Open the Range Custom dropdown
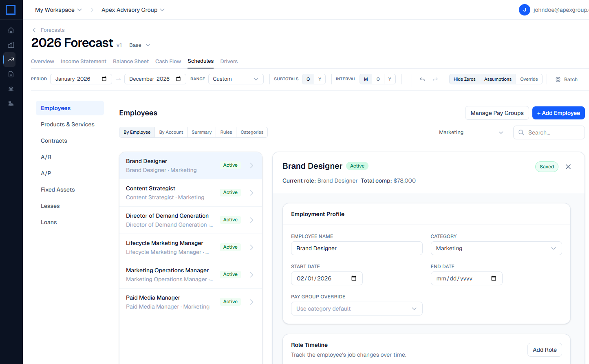The height and width of the screenshot is (364, 589). (236, 79)
